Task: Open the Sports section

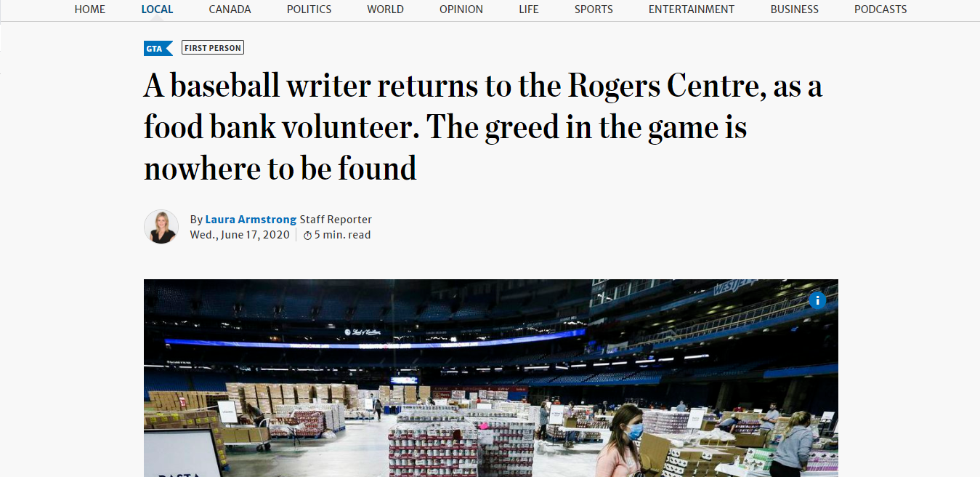Action: [594, 9]
